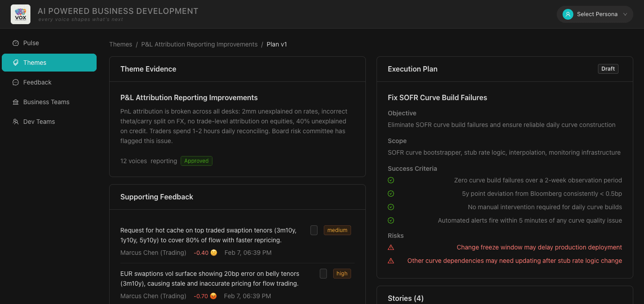Screen dimensions: 644x304
Task: Click the neutral emoji next to the -0.40 sentiment score
Action: point(213,252)
